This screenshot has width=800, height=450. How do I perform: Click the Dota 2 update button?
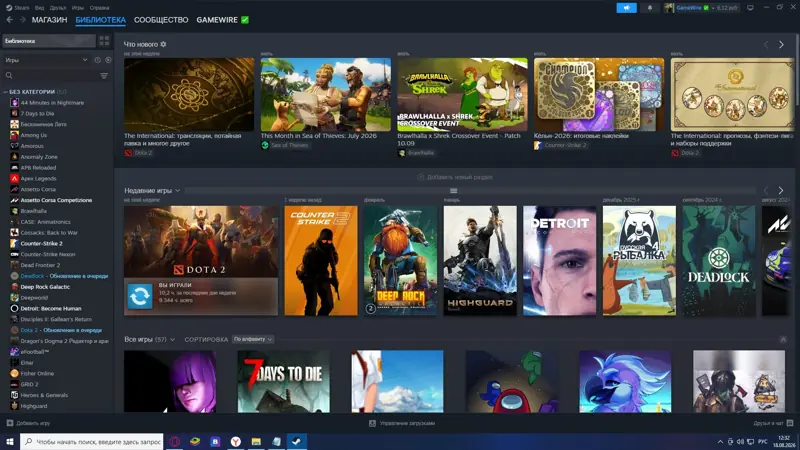coord(140,296)
